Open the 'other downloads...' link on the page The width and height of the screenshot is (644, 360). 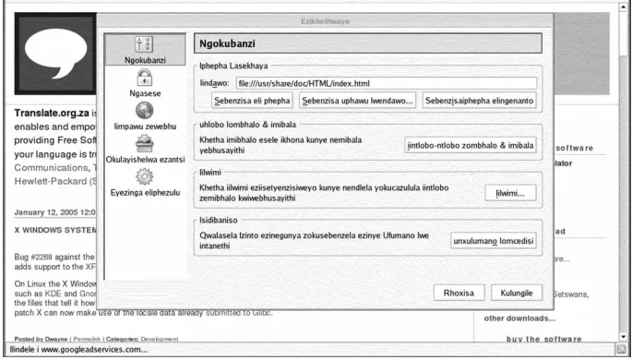point(519,318)
